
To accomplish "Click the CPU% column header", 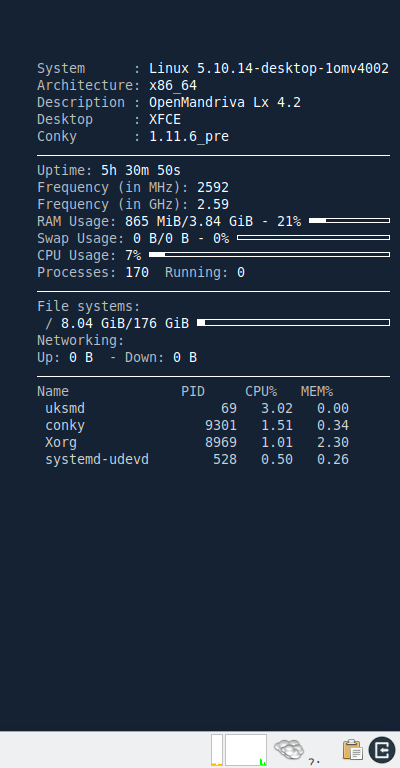I will (261, 391).
